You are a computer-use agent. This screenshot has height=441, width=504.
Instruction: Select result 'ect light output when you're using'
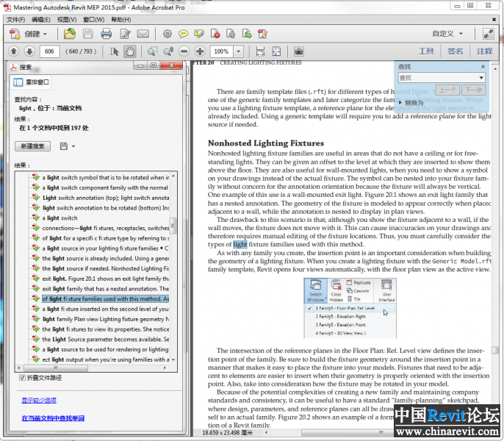tap(106, 359)
